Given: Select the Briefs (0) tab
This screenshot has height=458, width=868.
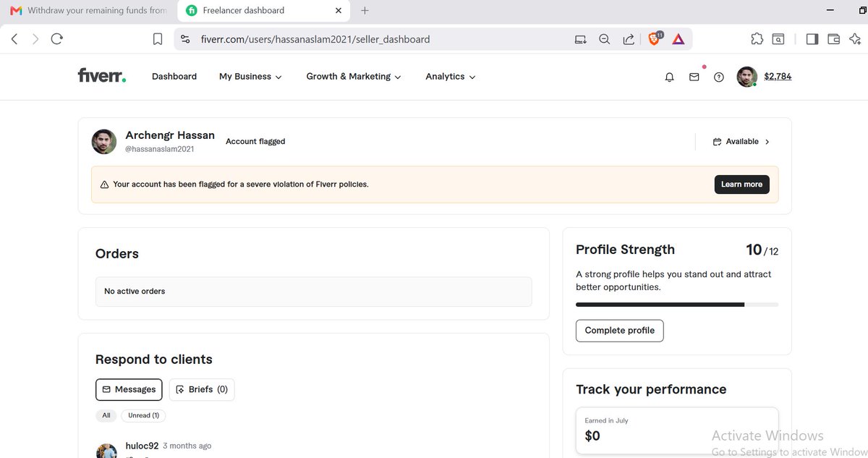Looking at the screenshot, I should (x=202, y=389).
